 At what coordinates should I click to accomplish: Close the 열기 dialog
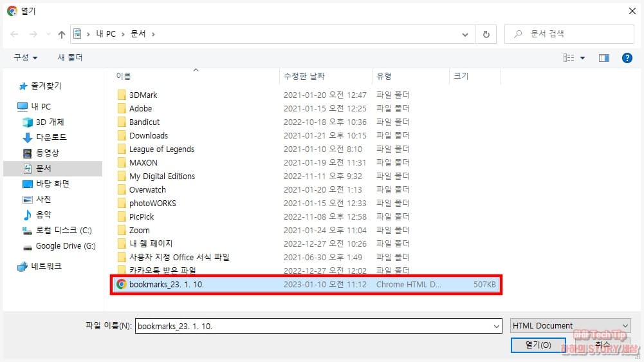click(x=632, y=11)
